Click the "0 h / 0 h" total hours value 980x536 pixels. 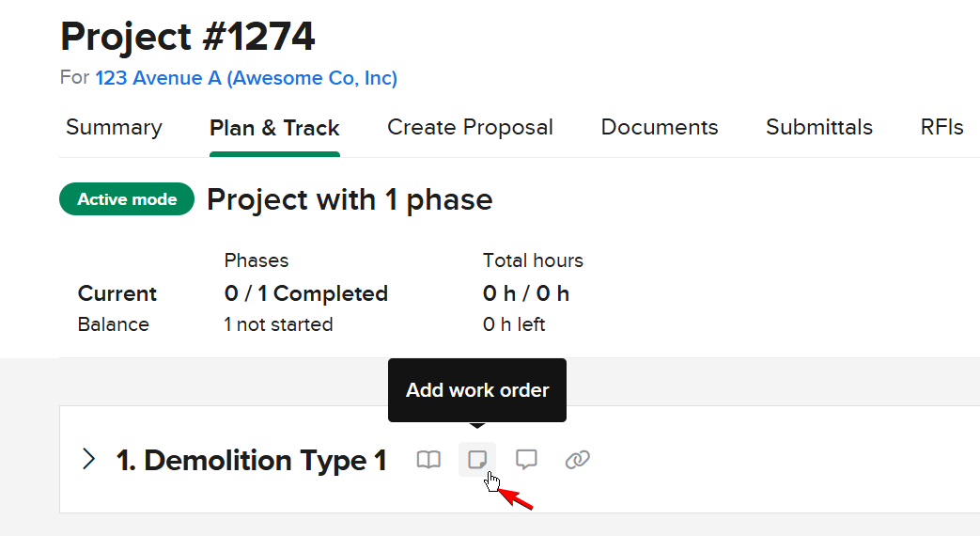(526, 293)
